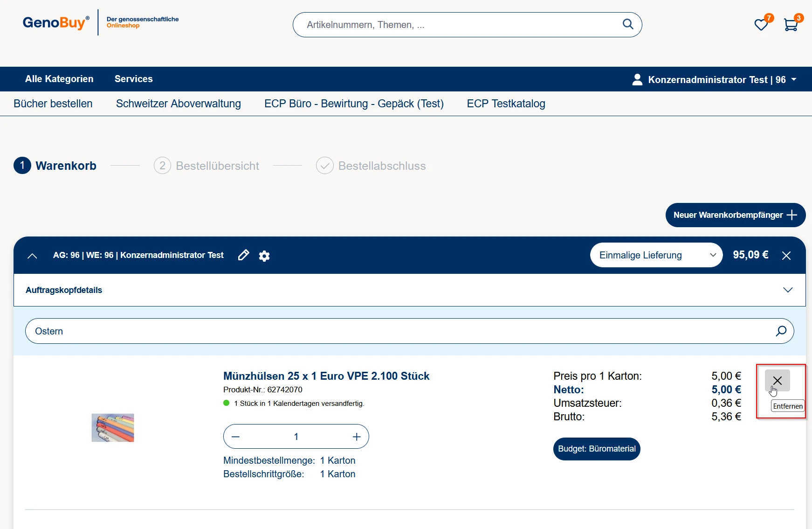Screen dimensions: 812x529
Task: Collapse the AG: 96 cart section
Action: click(32, 256)
